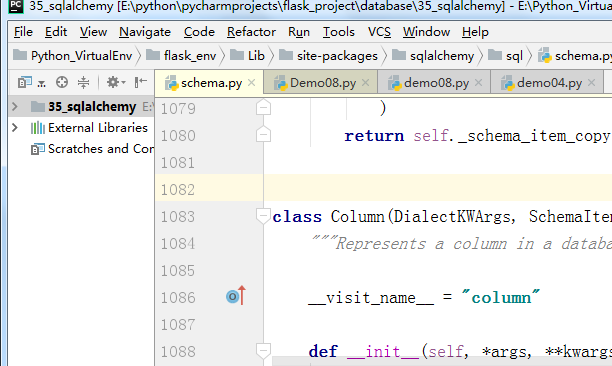
Task: Open the Navigate menu
Action: click(x=145, y=32)
